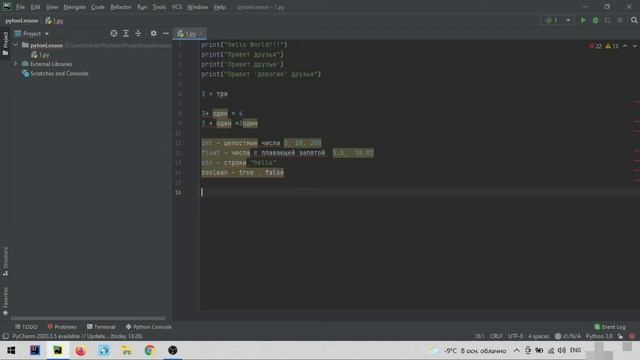Go to previous highlighted error arrow
Image resolution: width=640 pixels, height=360 pixels.
(625, 46)
